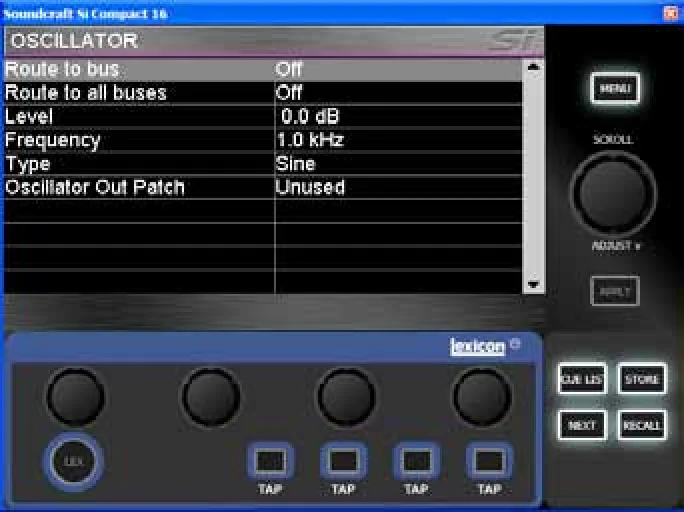The image size is (684, 512).
Task: Select the 'Oscillator Out Patch' row
Action: click(263, 188)
